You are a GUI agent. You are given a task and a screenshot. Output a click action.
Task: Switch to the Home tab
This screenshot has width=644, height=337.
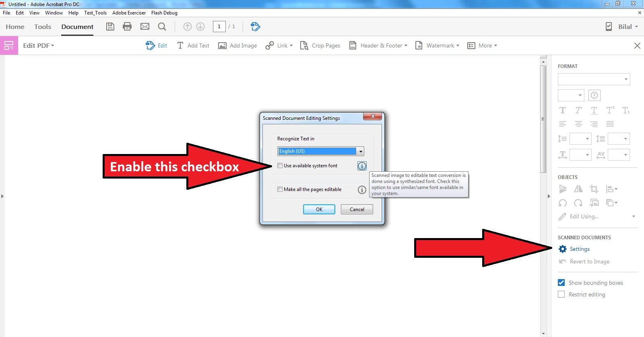(15, 27)
